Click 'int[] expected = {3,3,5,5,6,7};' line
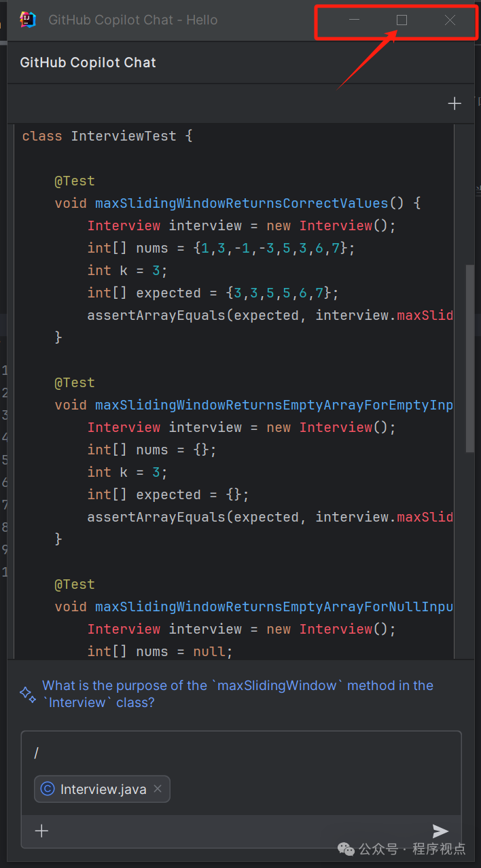The height and width of the screenshot is (868, 481). pos(213,293)
